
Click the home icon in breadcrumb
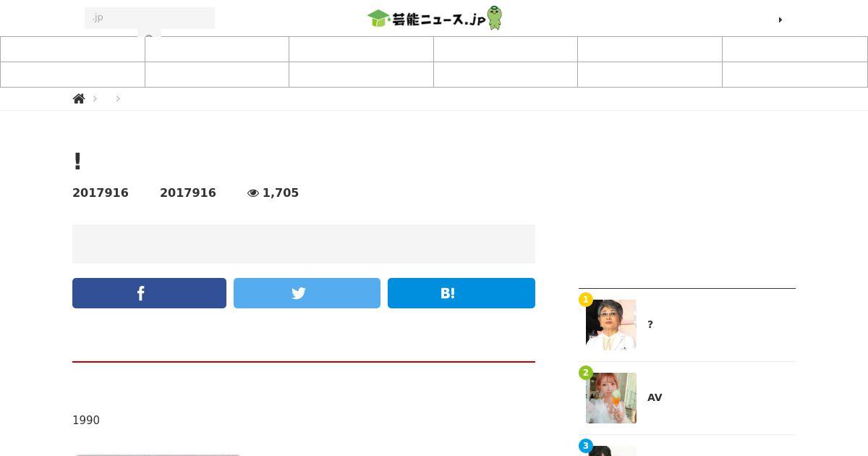(79, 98)
